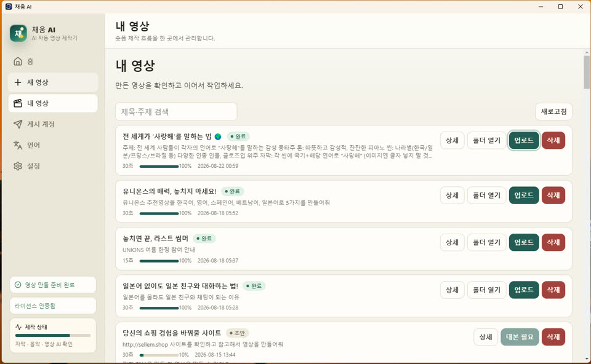Open the 홈 menu item
Image resolution: width=591 pixels, height=364 pixels.
point(53,61)
